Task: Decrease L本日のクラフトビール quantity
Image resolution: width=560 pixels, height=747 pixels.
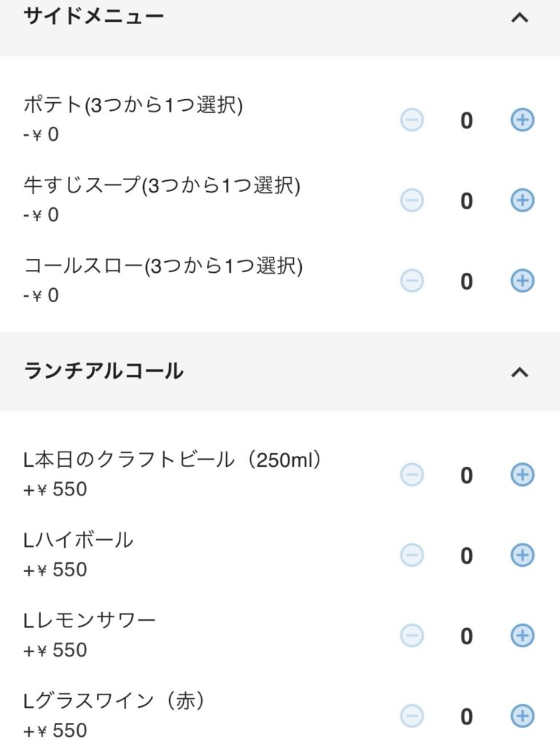Action: pos(412,476)
